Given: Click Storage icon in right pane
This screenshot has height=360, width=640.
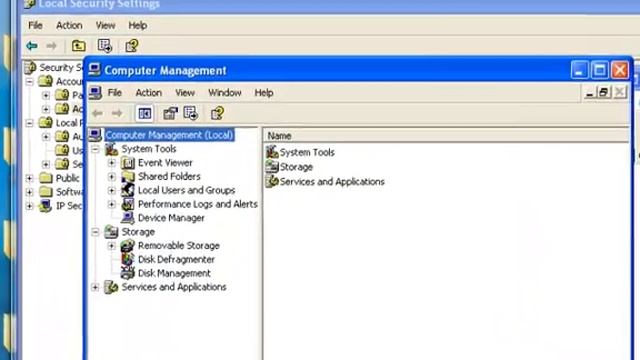Looking at the screenshot, I should pos(272,167).
